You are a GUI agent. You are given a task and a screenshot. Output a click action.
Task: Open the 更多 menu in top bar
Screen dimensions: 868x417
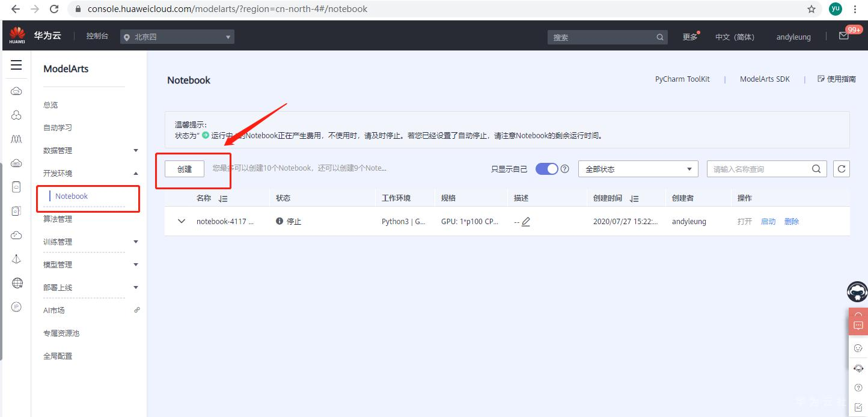690,37
